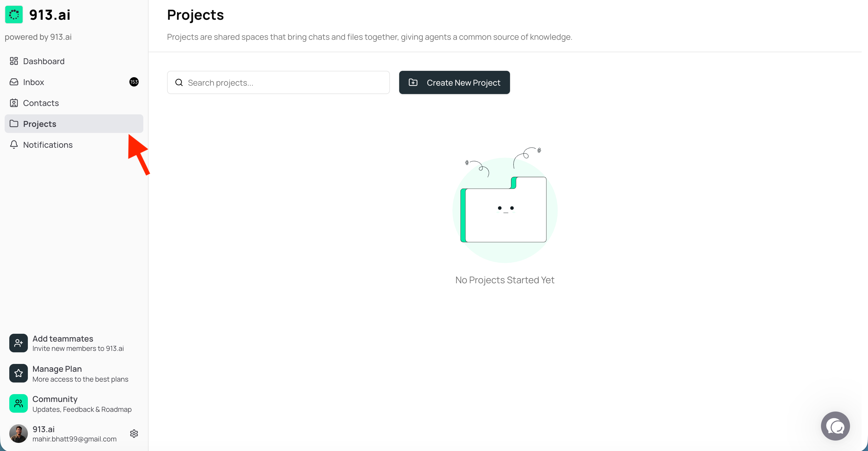Click the Notifications bell icon

coord(14,145)
